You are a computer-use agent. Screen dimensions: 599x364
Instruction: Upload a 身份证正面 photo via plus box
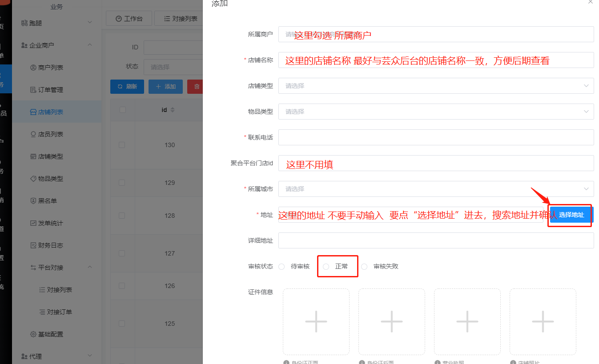click(316, 321)
